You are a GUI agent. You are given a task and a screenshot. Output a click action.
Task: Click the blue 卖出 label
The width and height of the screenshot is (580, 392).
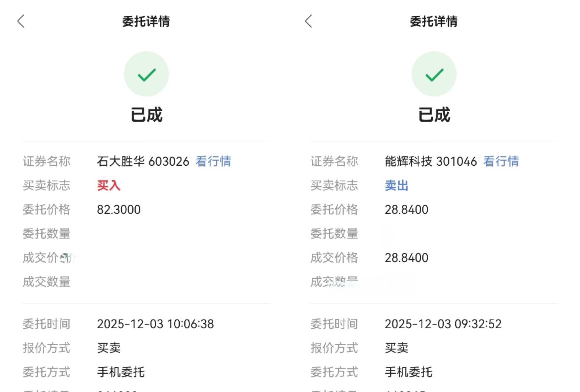click(x=396, y=186)
